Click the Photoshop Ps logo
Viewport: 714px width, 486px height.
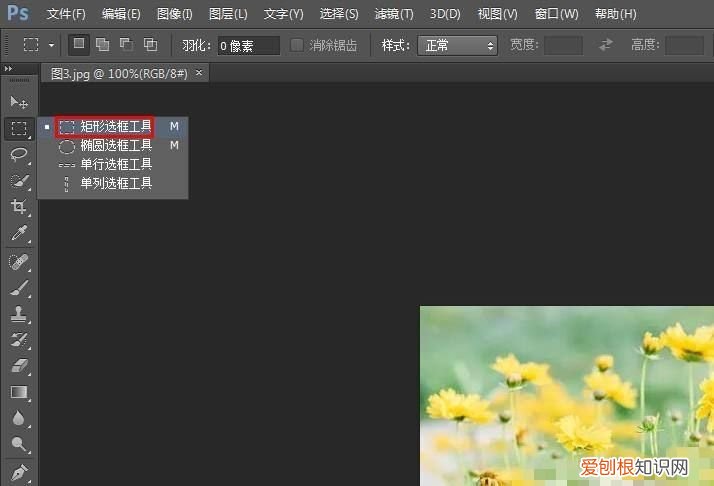18,13
